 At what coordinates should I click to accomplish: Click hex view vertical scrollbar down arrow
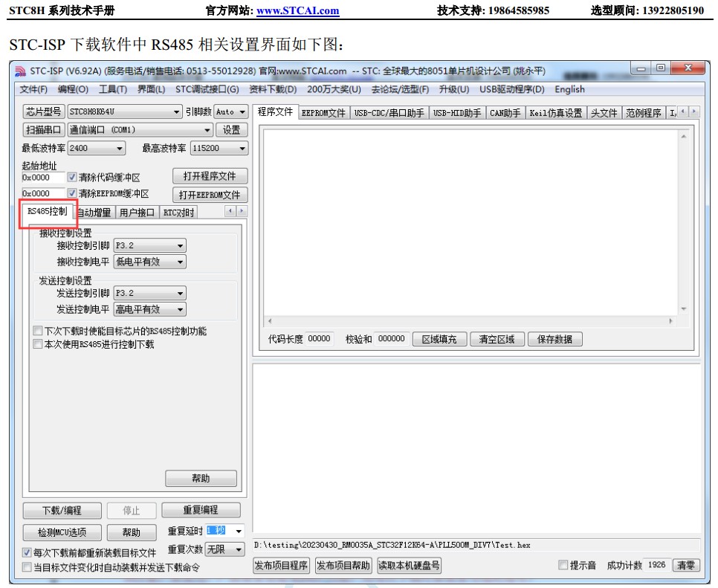(684, 309)
